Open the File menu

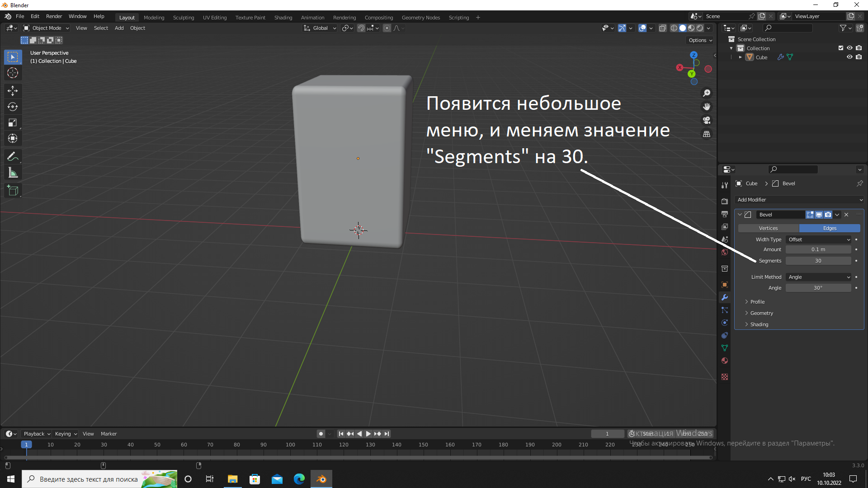pos(20,16)
